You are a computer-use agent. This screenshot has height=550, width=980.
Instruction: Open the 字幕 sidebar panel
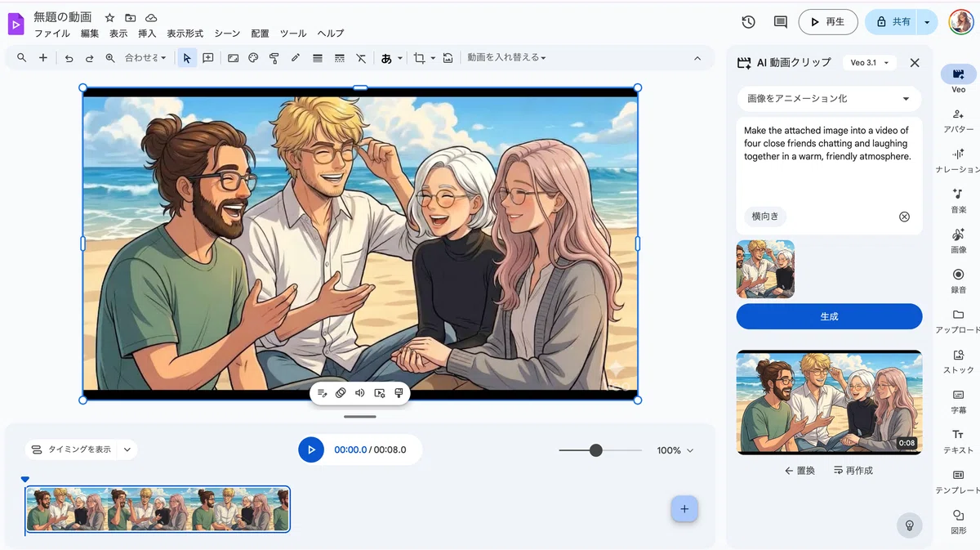[x=958, y=400]
